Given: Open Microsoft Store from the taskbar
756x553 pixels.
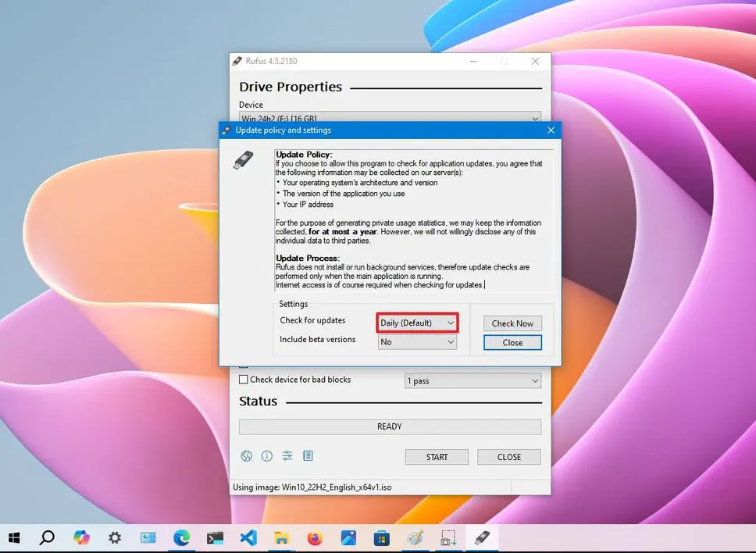Looking at the screenshot, I should tap(381, 537).
